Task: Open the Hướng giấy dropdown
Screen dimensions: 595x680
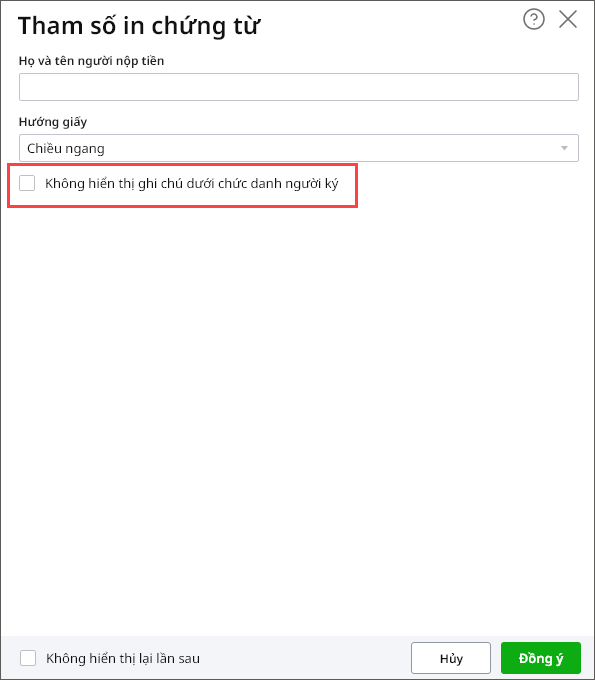Action: tap(298, 148)
